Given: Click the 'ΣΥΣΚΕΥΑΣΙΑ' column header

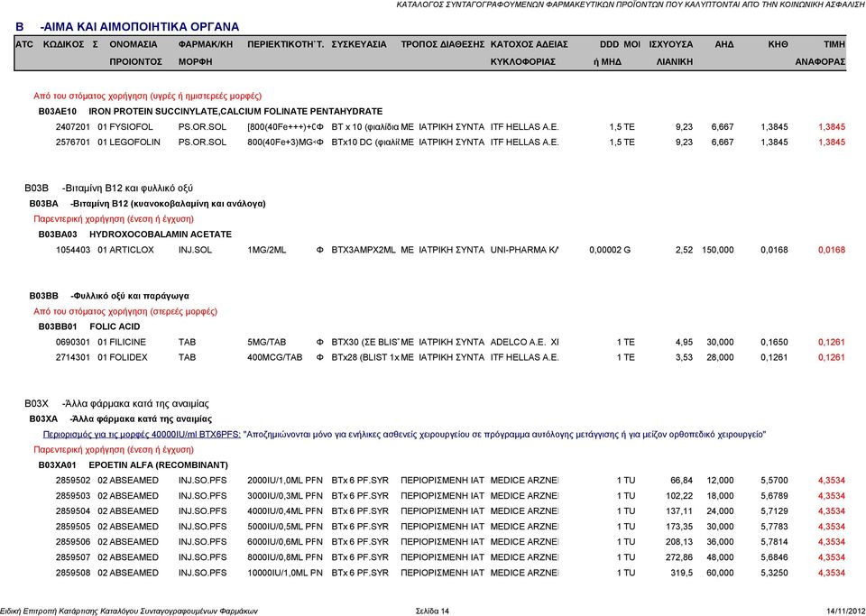Looking at the screenshot, I should click(359, 44).
